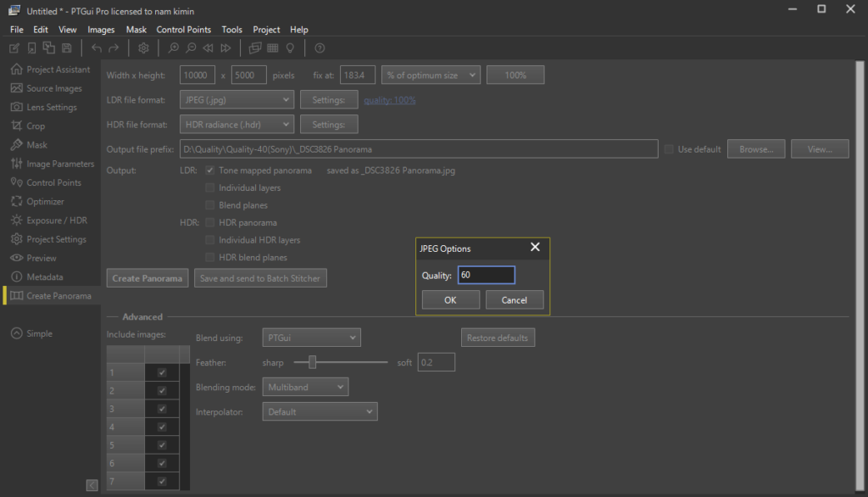This screenshot has width=868, height=497.
Task: Expand the Blending mode Multiband dropdown
Action: pyautogui.click(x=306, y=387)
